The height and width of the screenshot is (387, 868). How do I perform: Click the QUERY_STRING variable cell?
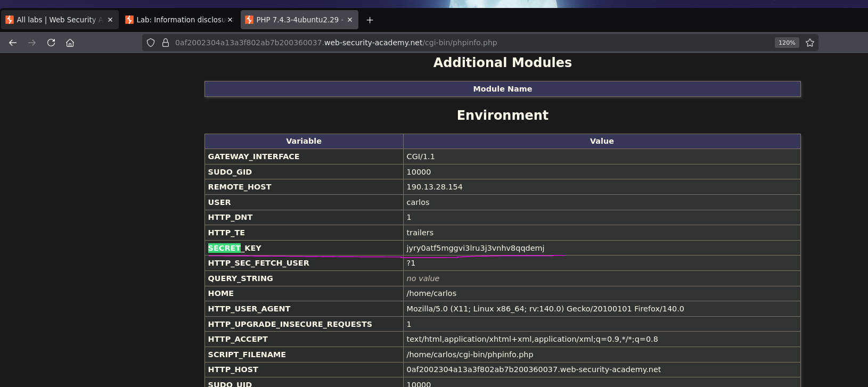point(304,278)
